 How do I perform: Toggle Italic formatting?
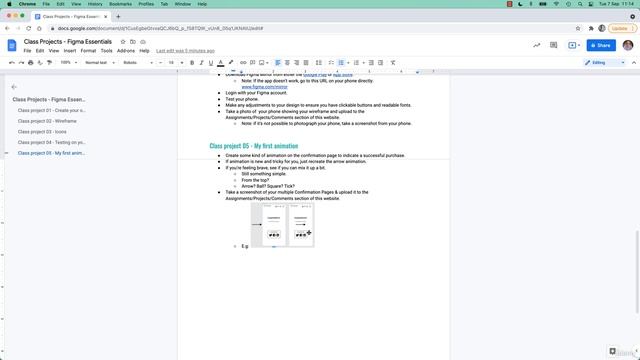pyautogui.click(x=201, y=62)
